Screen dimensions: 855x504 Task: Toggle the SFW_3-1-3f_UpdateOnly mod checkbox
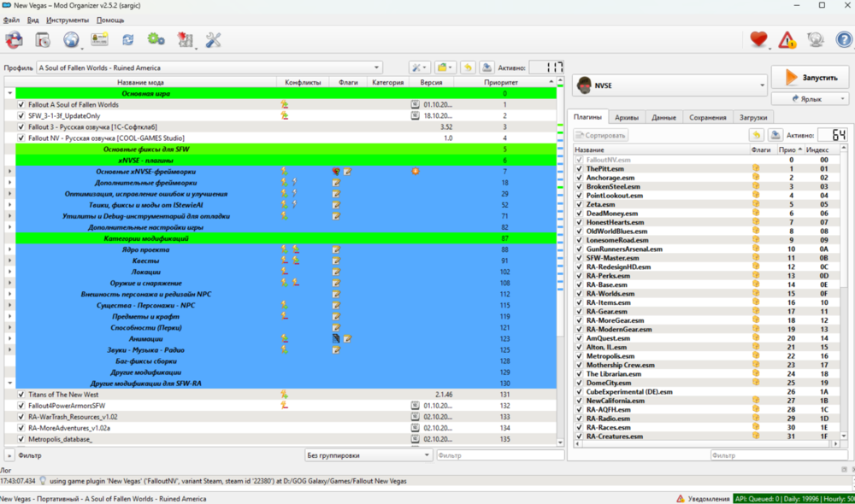coord(21,115)
